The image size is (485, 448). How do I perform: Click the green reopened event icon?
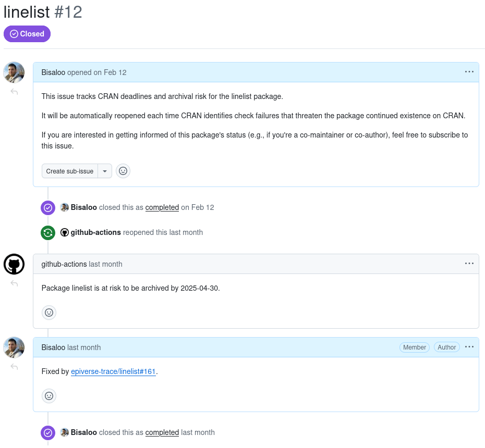tap(48, 233)
